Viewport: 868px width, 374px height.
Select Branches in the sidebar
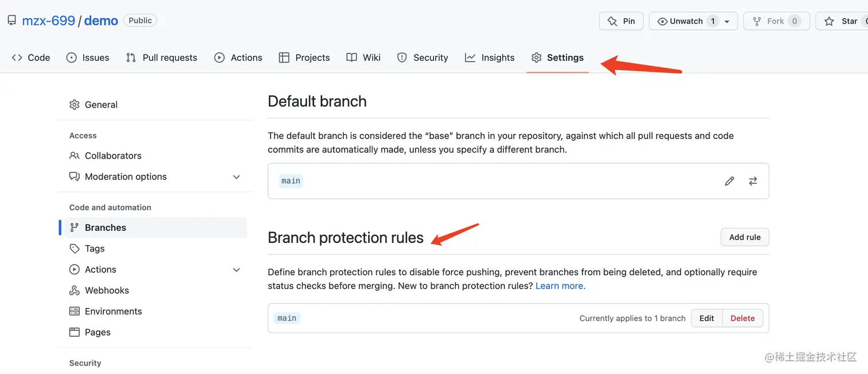pos(156,228)
